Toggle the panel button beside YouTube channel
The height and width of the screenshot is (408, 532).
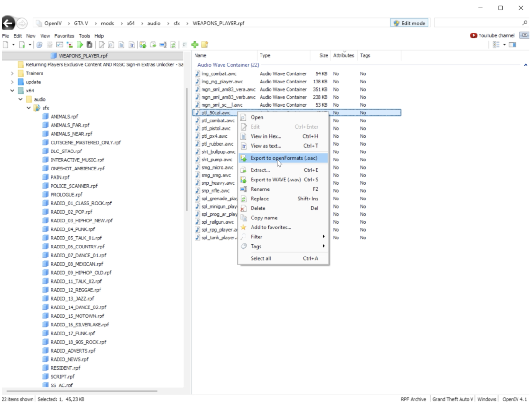point(525,35)
